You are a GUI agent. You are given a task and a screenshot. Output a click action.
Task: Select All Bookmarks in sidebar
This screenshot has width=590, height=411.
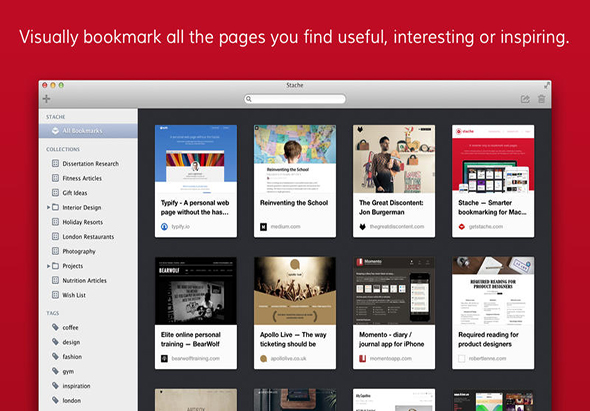(x=88, y=131)
